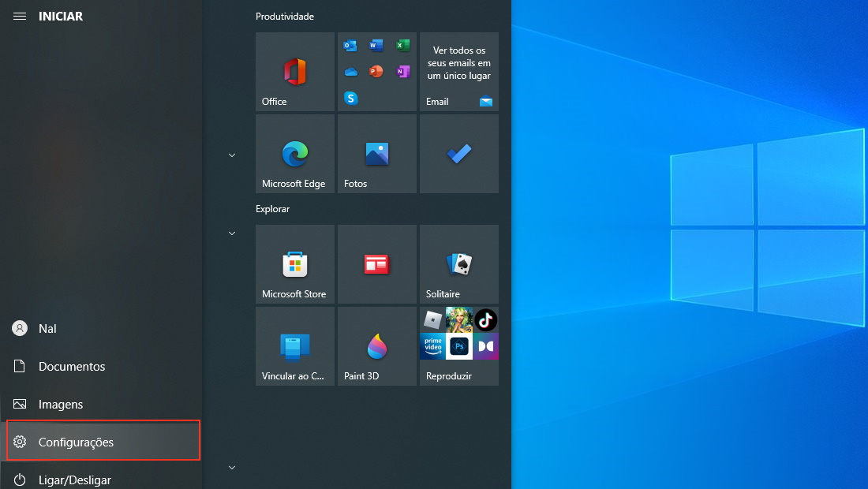
Task: Expand chevron beside Microsoft Edge row
Action: pyautogui.click(x=232, y=155)
